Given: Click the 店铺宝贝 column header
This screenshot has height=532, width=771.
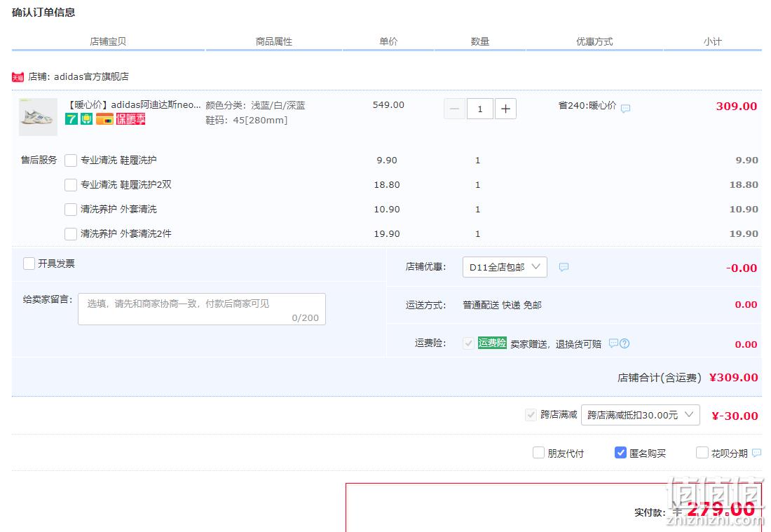Looking at the screenshot, I should pos(108,42).
